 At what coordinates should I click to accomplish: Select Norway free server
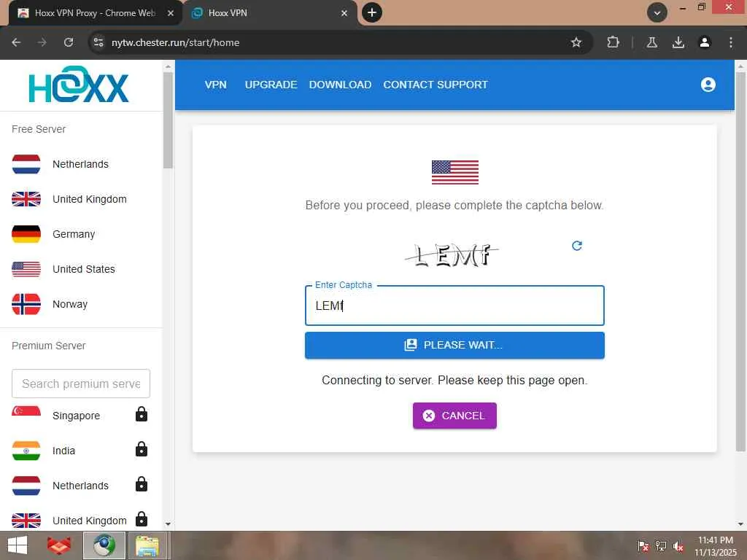81,304
